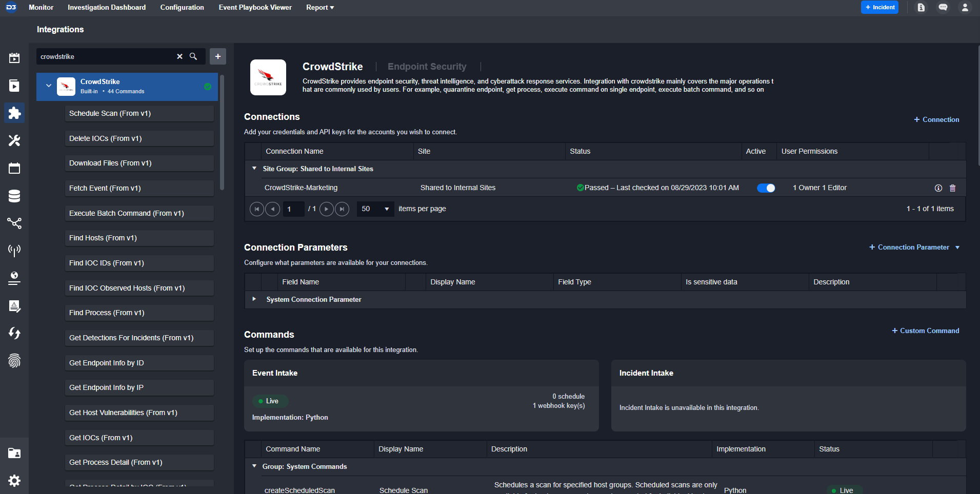Open the puzzle-piece Integrations sidebar icon
980x494 pixels.
click(14, 113)
